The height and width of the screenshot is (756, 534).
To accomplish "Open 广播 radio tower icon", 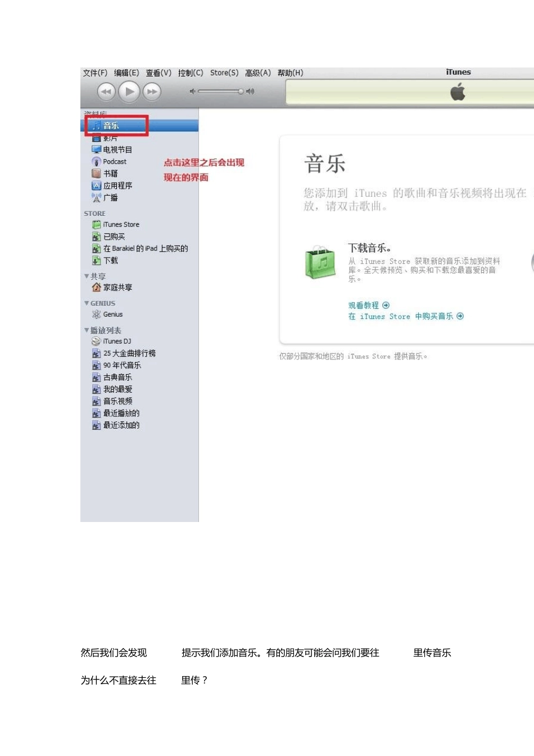I will coord(96,197).
